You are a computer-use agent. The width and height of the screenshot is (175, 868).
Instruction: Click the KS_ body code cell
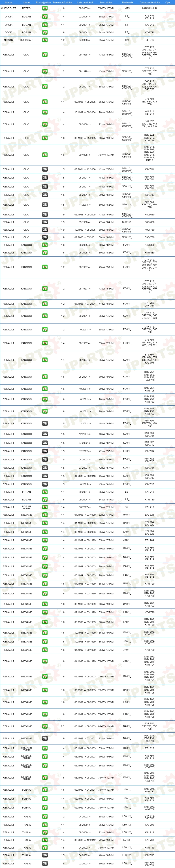tap(127, 507)
